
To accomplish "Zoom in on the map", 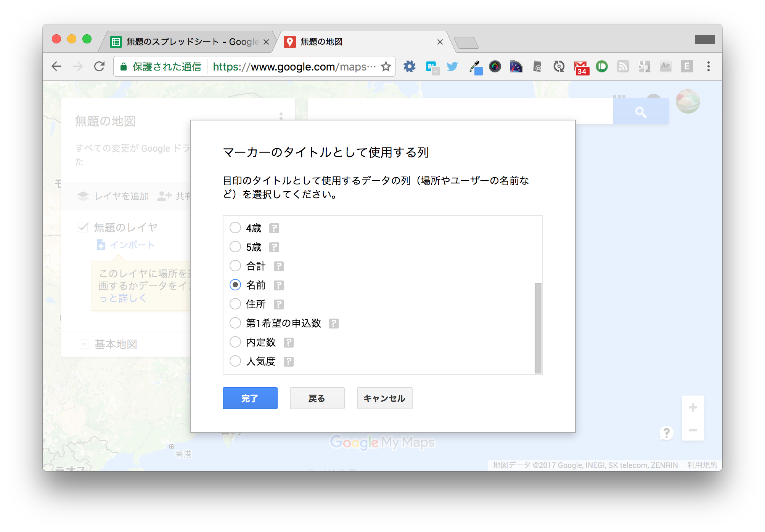I will point(693,407).
